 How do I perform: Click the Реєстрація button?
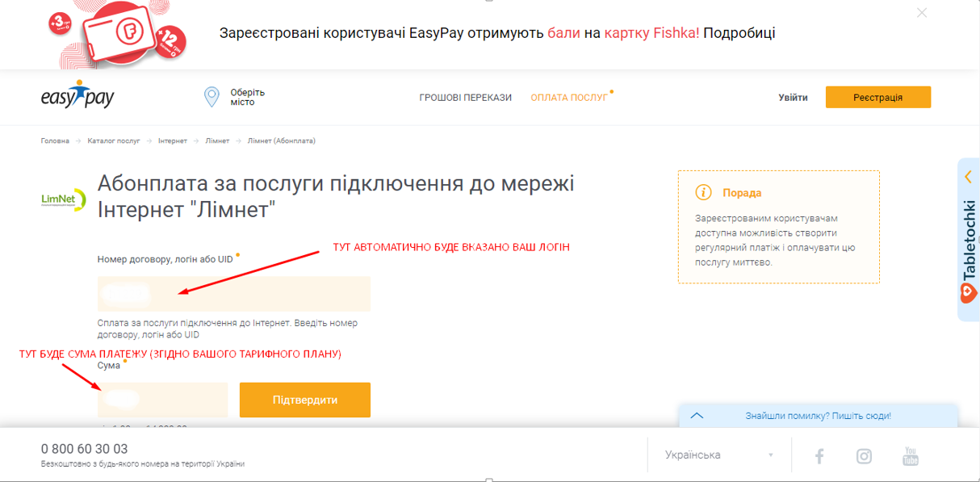[878, 97]
